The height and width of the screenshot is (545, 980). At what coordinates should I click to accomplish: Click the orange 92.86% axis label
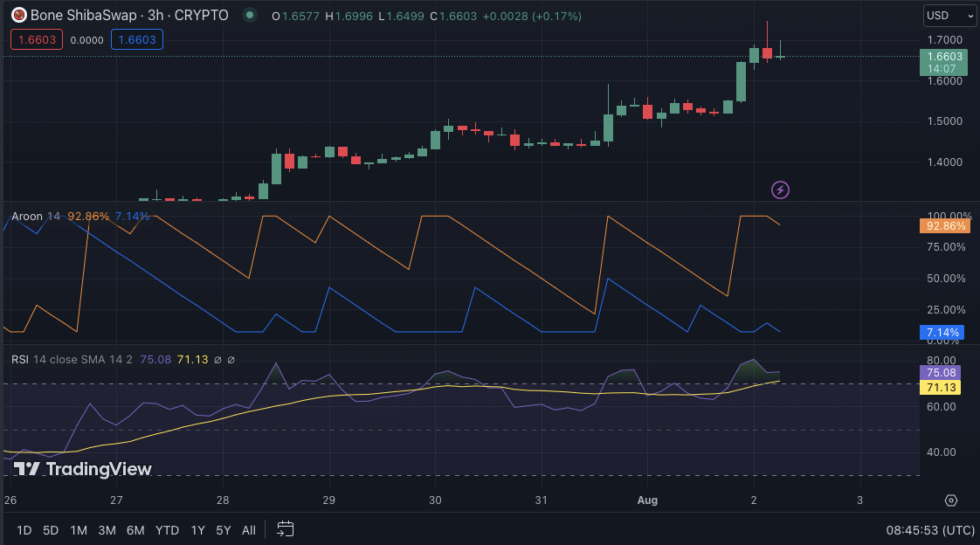tap(945, 225)
